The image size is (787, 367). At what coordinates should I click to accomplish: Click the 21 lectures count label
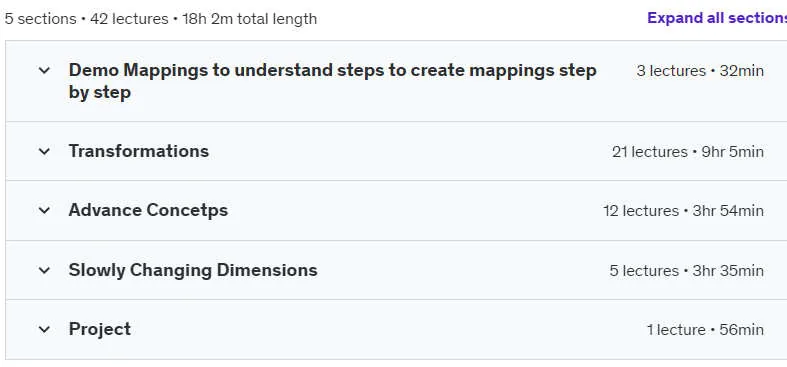point(649,152)
